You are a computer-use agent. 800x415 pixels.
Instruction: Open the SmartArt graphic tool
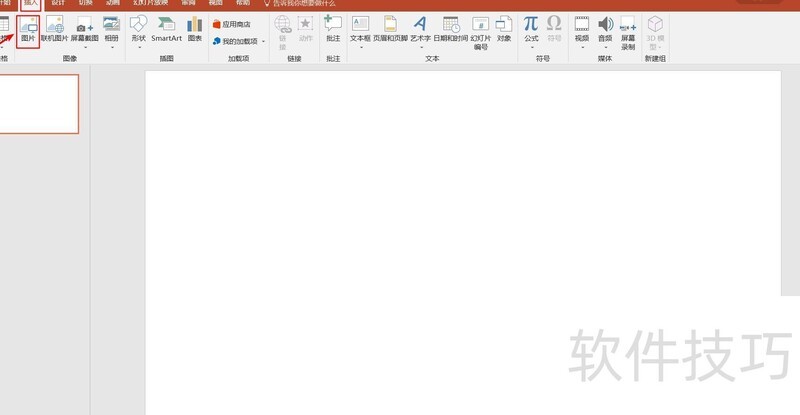[x=166, y=28]
